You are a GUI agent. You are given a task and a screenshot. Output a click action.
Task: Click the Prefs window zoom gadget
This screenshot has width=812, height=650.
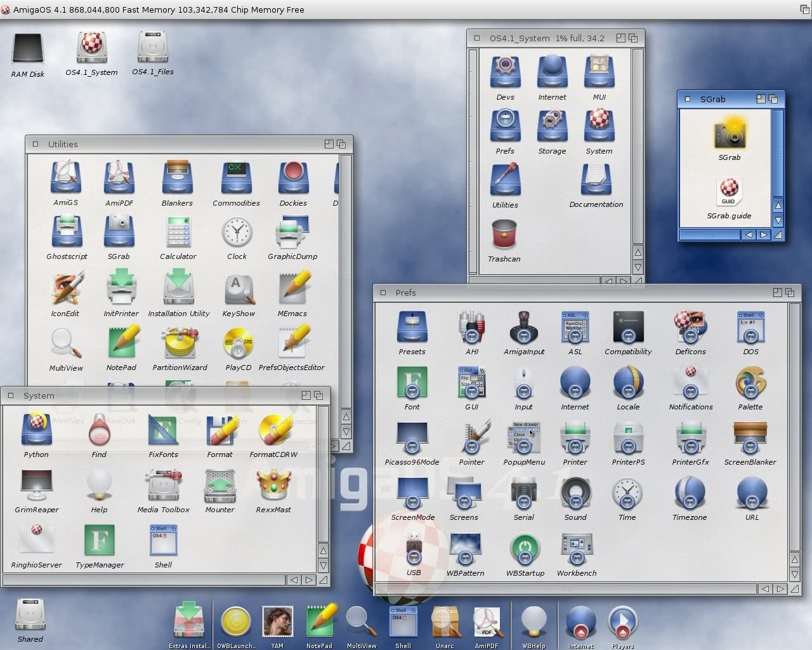[777, 292]
